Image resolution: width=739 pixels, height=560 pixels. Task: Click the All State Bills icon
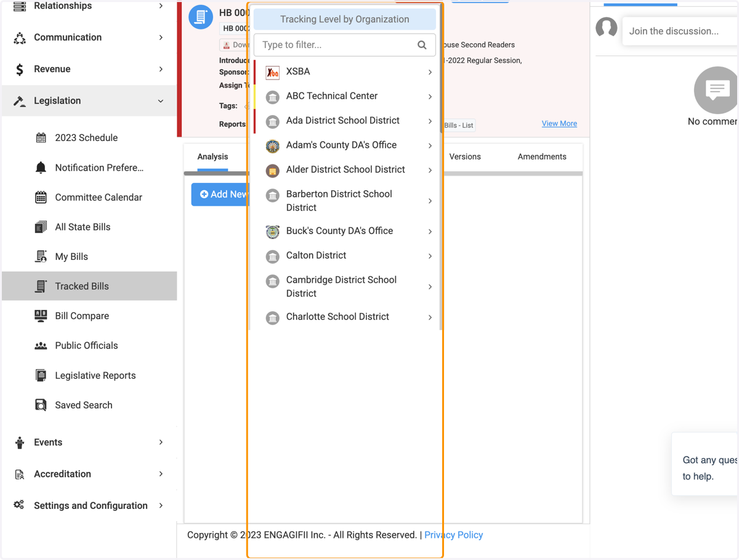[x=41, y=227]
